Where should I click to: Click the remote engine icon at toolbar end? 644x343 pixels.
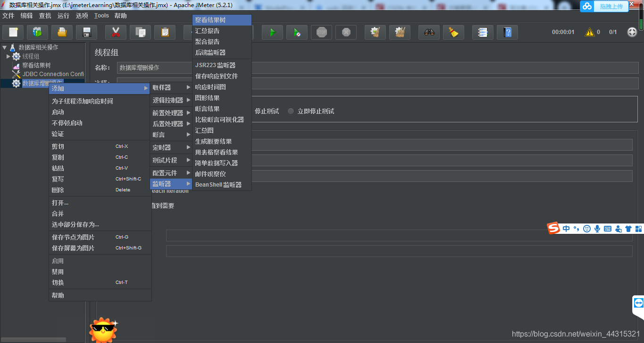point(632,32)
